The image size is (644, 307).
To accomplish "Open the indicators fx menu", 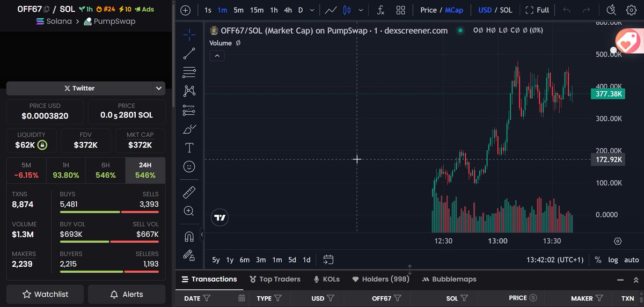I will point(380,10).
